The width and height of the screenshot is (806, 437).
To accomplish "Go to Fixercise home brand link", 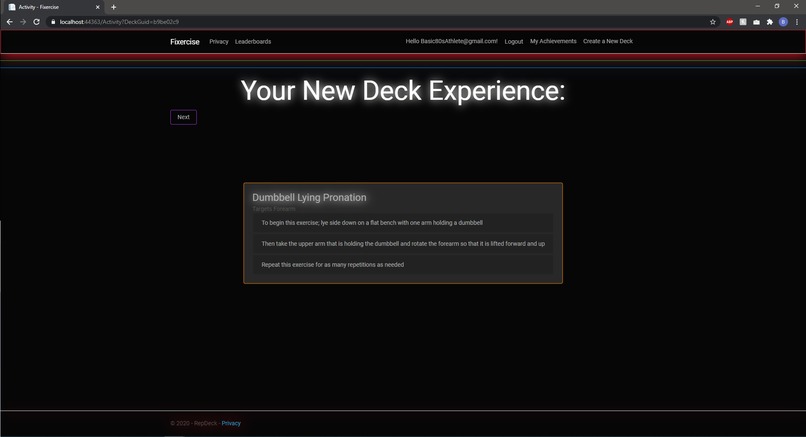I will [185, 42].
